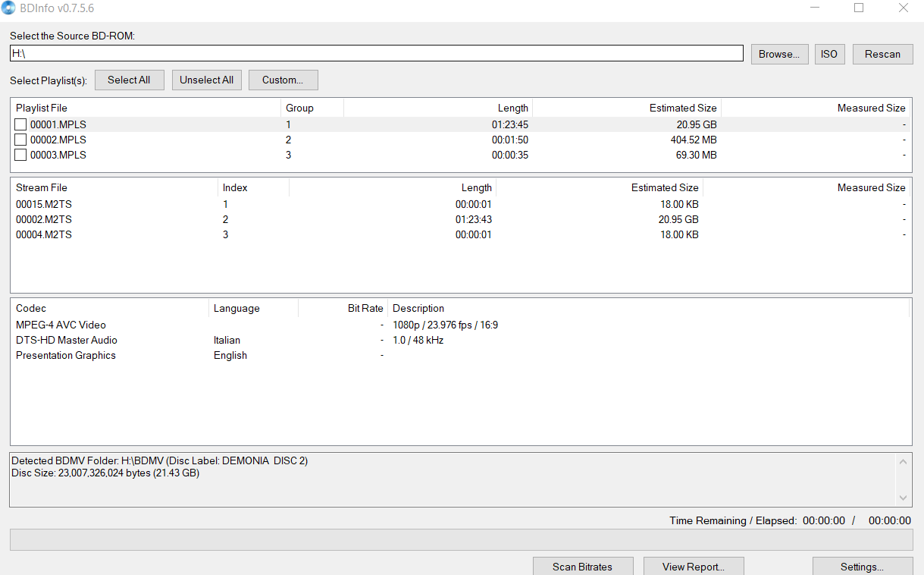Click the 1.0 / 48 kHz description
924x575 pixels.
pyautogui.click(x=418, y=340)
